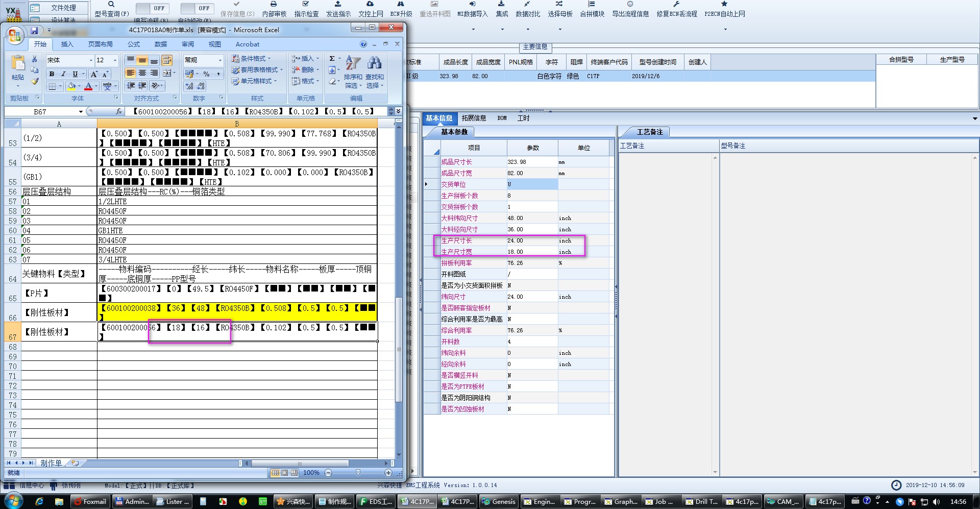Click the 制作单 sheet tab
980x509 pixels.
[x=51, y=463]
